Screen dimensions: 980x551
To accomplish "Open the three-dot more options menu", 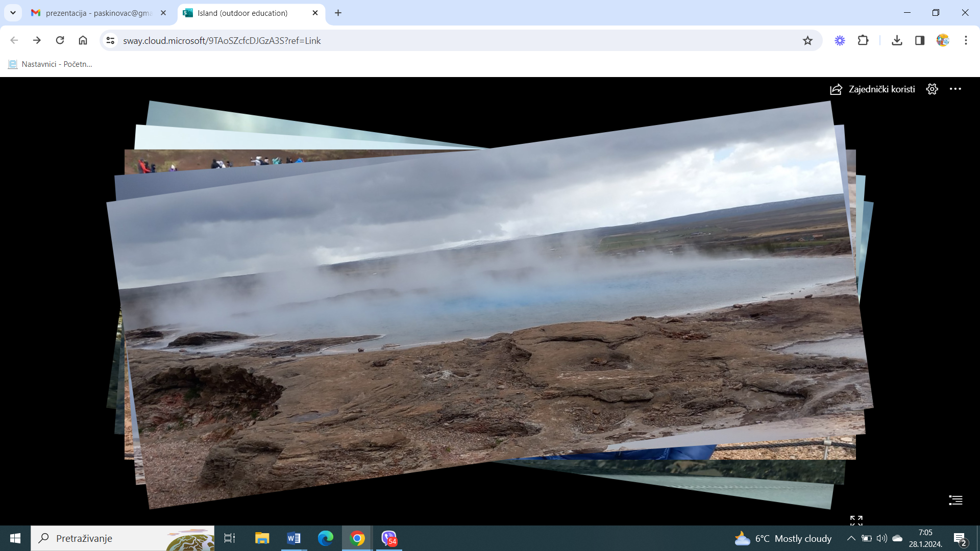I will point(955,89).
